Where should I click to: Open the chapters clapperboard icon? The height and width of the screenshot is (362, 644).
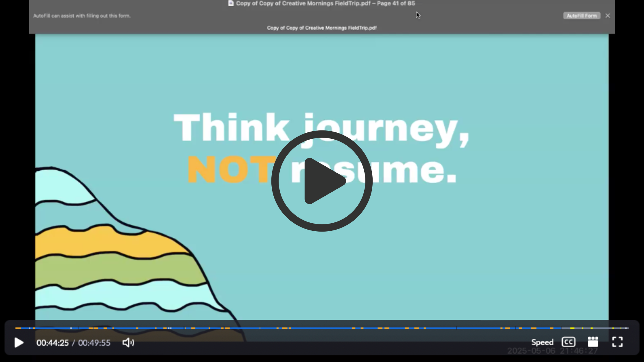pyautogui.click(x=593, y=342)
